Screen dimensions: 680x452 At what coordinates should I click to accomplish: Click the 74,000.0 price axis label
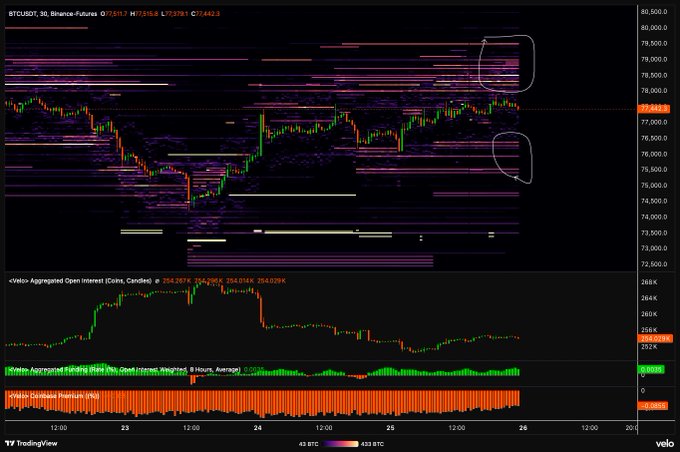[x=654, y=217]
